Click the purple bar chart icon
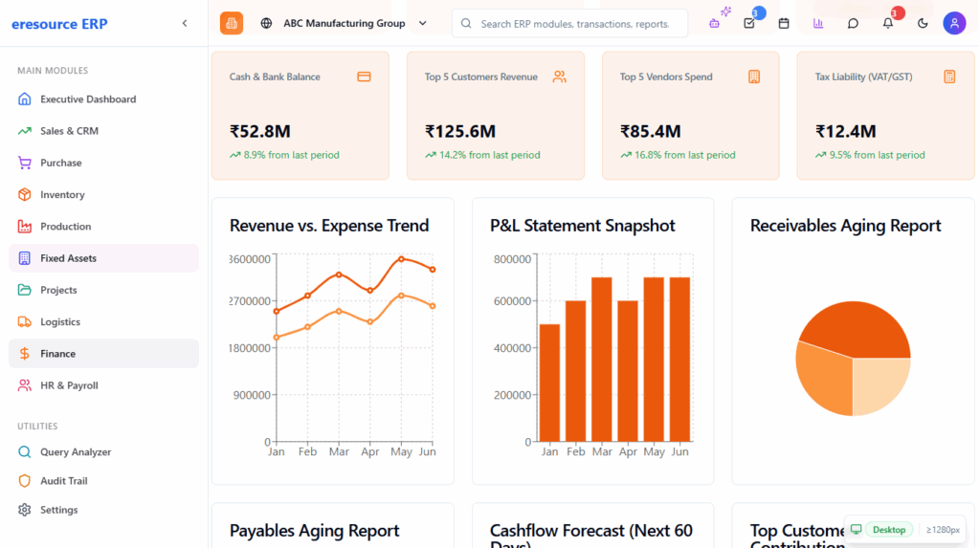This screenshot has height=548, width=980. pyautogui.click(x=818, y=23)
